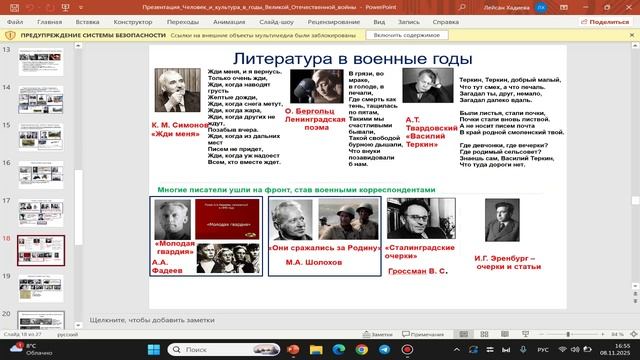This screenshot has width=640, height=360.
Task: Switch to the Переходы tab
Action: coord(183,22)
